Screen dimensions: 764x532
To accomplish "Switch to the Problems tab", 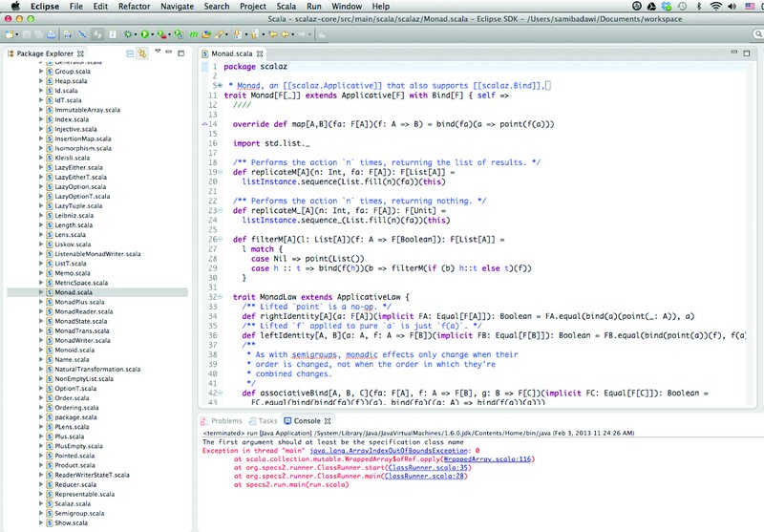I will (222, 421).
